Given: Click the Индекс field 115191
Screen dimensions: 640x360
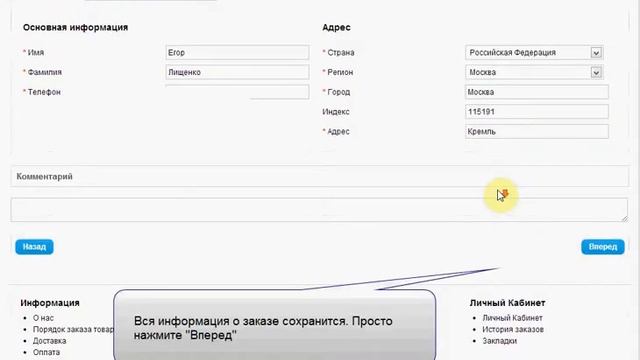Looking at the screenshot, I should point(537,111).
